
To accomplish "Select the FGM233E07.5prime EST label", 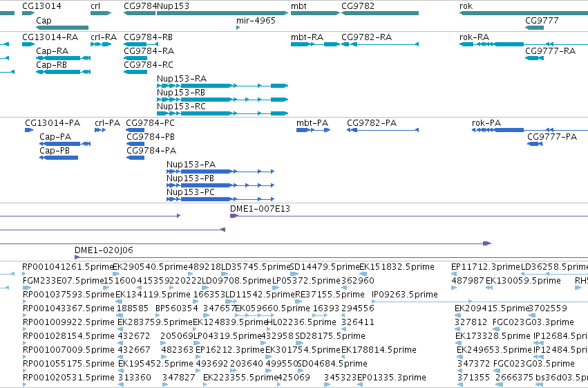I will click(x=63, y=281).
